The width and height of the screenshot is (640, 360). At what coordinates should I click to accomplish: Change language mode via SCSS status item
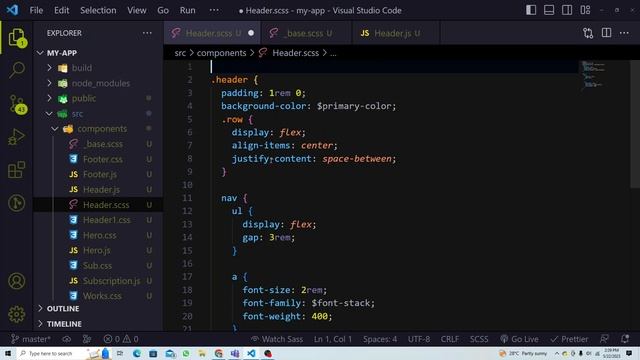point(479,339)
